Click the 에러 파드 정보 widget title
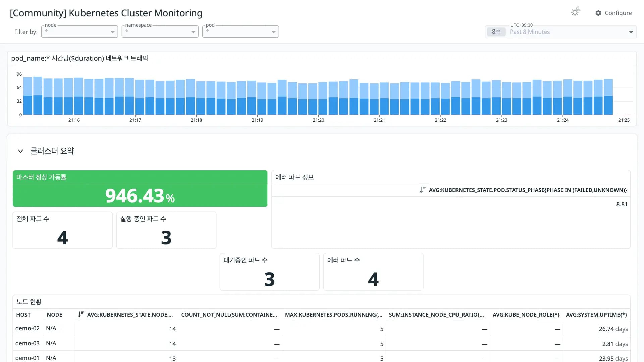The height and width of the screenshot is (362, 644). (x=294, y=177)
